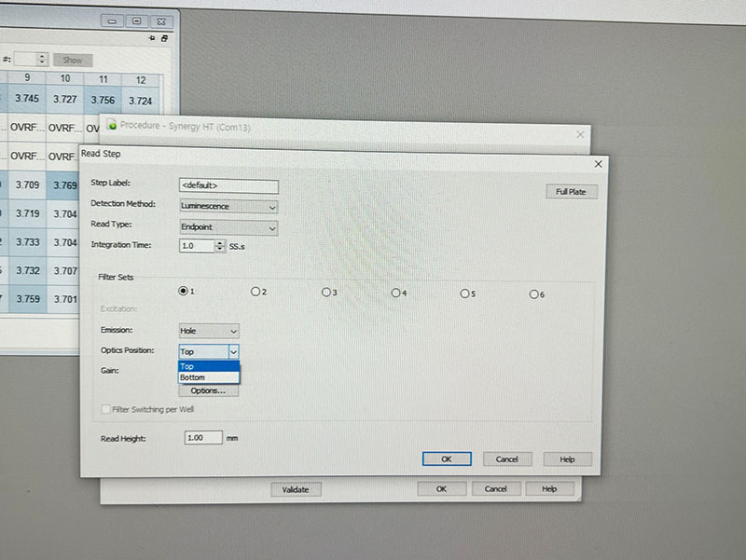Adjust Integration Time spinner arrows
Viewport: 746px width, 560px height.
click(219, 246)
